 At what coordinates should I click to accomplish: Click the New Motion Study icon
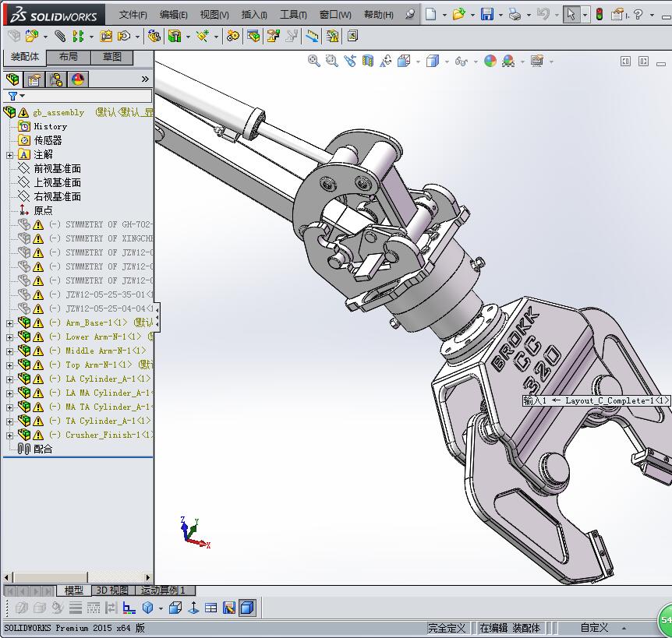[x=233, y=36]
